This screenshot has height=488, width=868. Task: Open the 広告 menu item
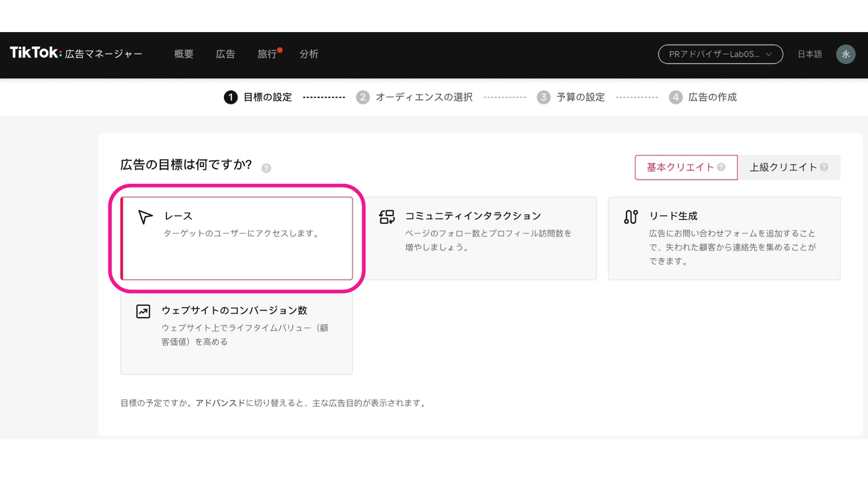pyautogui.click(x=225, y=54)
